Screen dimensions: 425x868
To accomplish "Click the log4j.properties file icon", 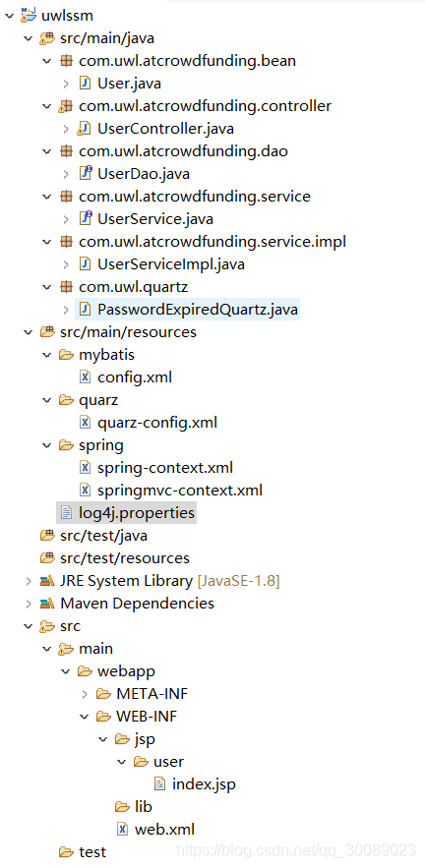I will 66,513.
